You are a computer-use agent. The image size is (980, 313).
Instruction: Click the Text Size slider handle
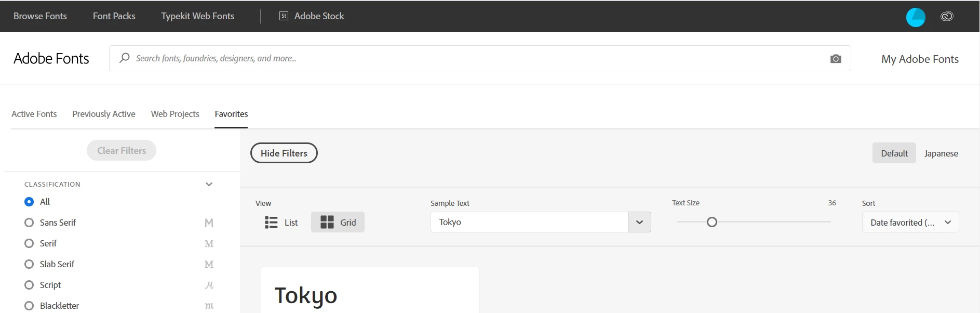point(712,222)
